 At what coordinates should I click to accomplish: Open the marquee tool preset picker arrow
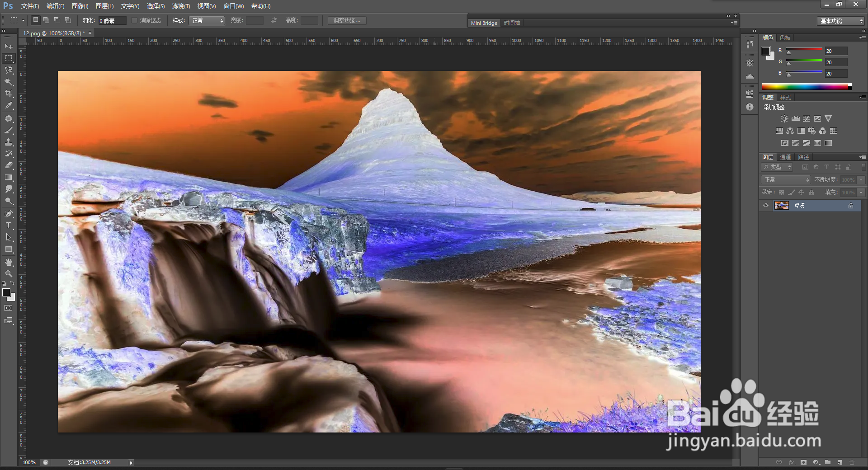23,20
